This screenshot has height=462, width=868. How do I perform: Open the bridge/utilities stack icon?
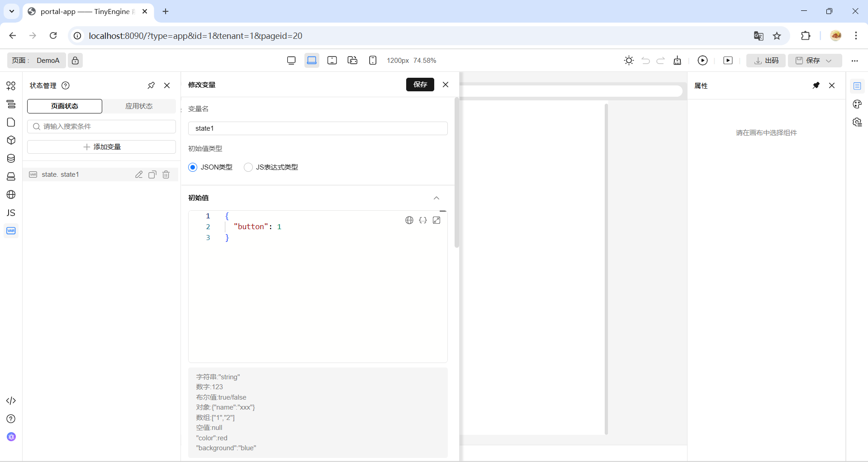(x=11, y=176)
